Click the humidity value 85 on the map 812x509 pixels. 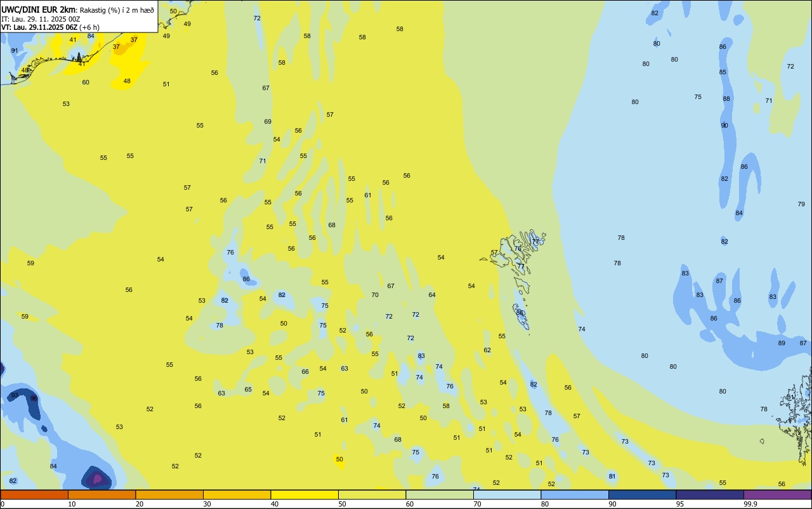[x=723, y=72]
